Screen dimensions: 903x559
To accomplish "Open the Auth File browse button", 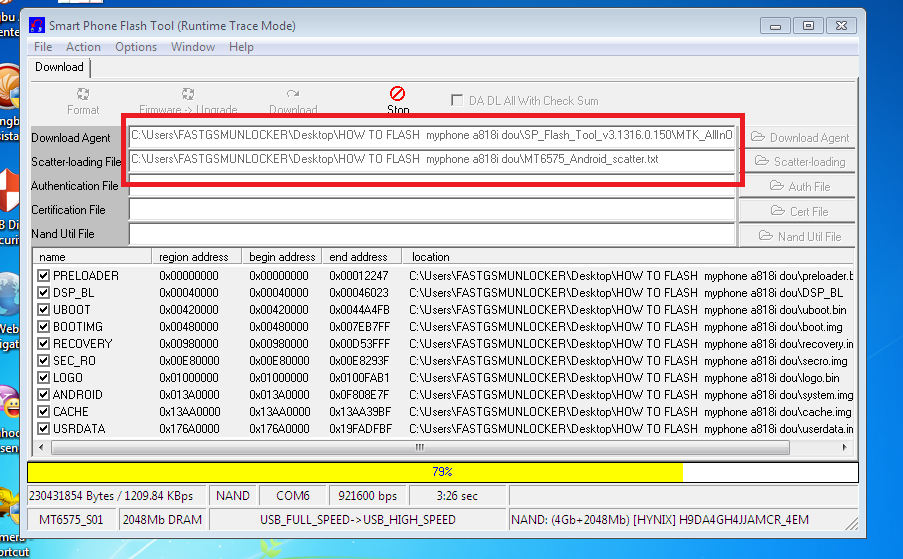I will [799, 187].
